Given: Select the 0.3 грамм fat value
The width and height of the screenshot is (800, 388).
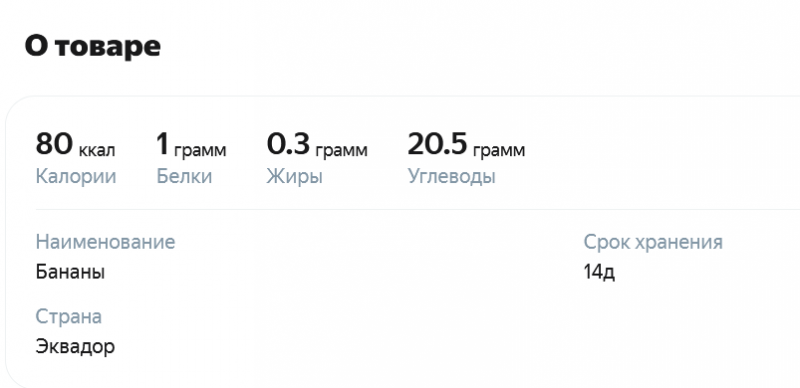Looking at the screenshot, I should [317, 144].
